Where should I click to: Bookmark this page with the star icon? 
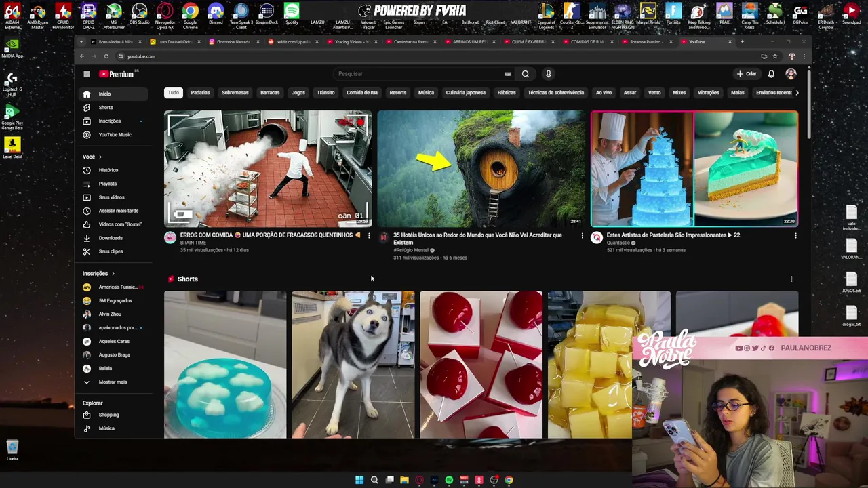coord(775,56)
